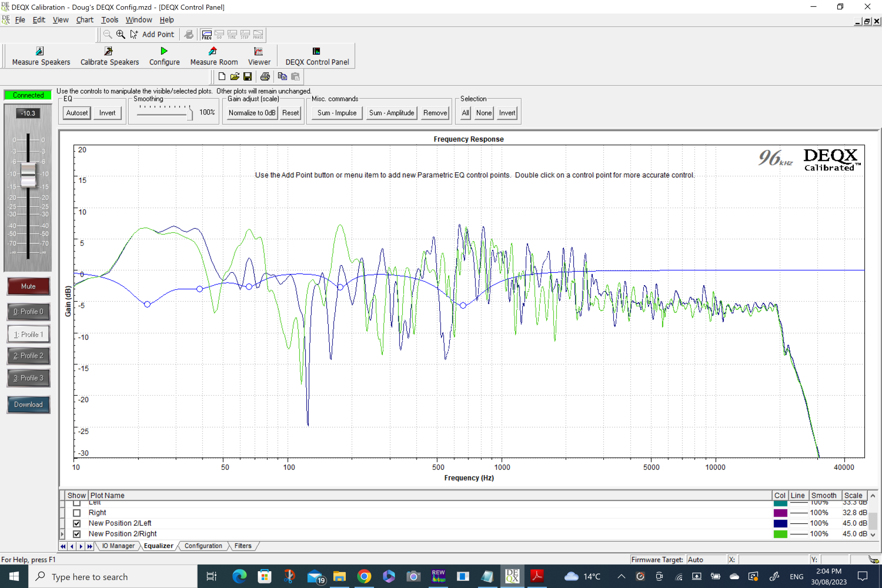Viewport: 882px width, 588px height.
Task: Open the Calibrate Speakers wizard
Action: coord(109,56)
